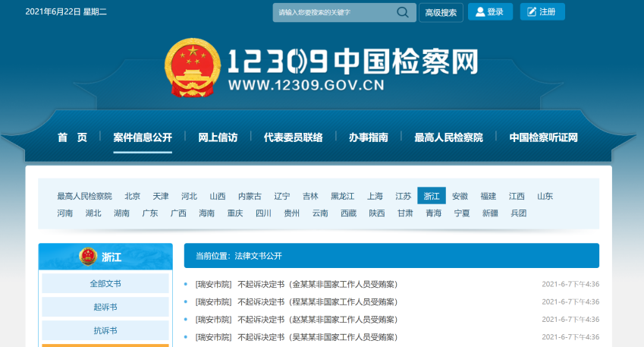Click the 登录 login button
This screenshot has width=644, height=347.
coord(490,12)
